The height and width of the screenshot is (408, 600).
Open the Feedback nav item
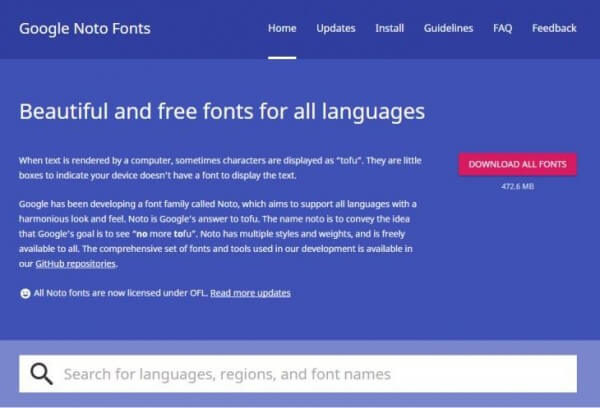click(554, 28)
